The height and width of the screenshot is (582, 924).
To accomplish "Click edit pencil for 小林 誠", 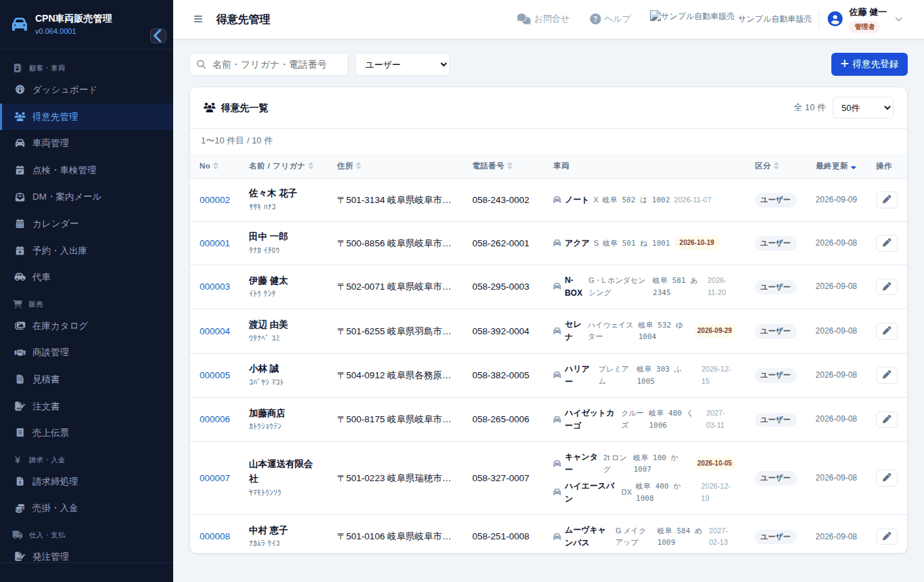I will (x=887, y=375).
